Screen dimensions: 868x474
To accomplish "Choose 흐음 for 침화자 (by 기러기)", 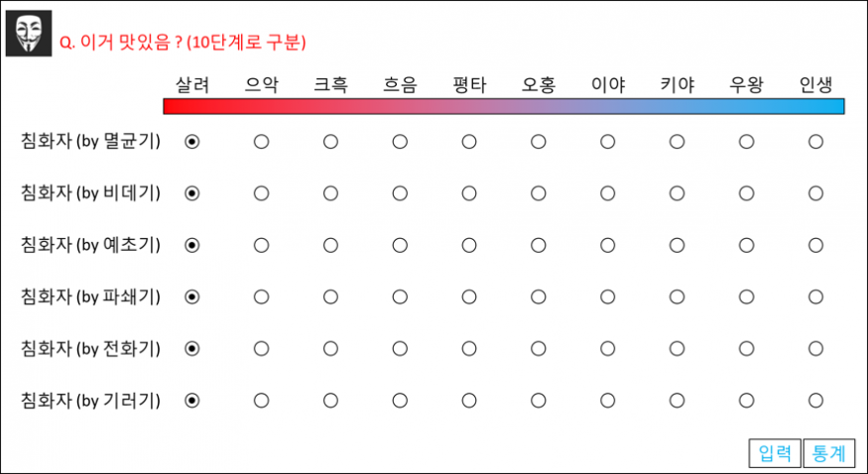I will coord(400,401).
